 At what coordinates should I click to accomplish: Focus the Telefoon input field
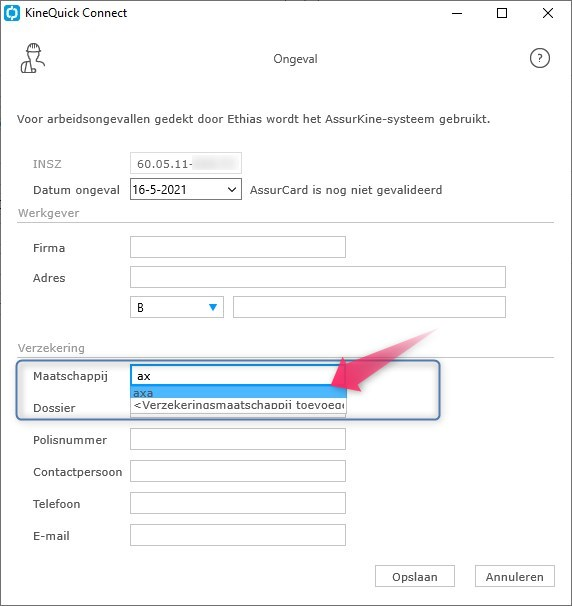[238, 503]
